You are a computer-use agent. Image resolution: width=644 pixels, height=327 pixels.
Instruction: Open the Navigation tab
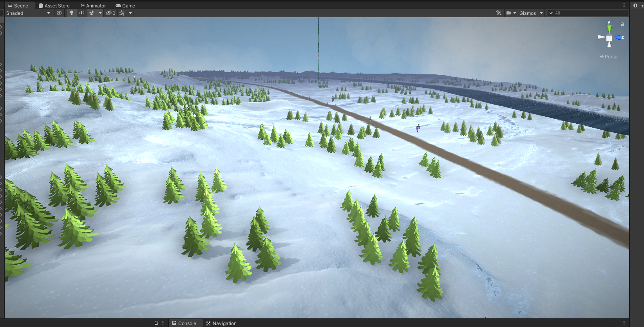[221, 323]
